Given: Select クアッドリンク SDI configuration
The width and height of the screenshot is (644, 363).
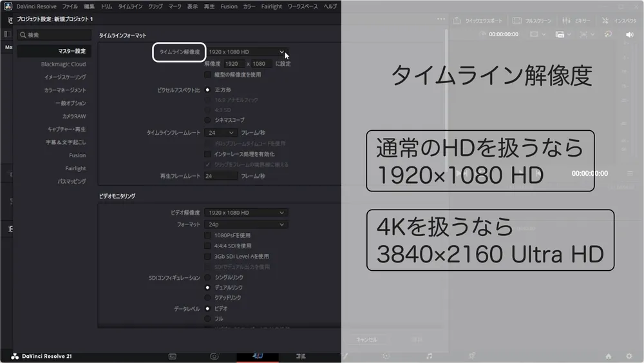Looking at the screenshot, I should 207,298.
